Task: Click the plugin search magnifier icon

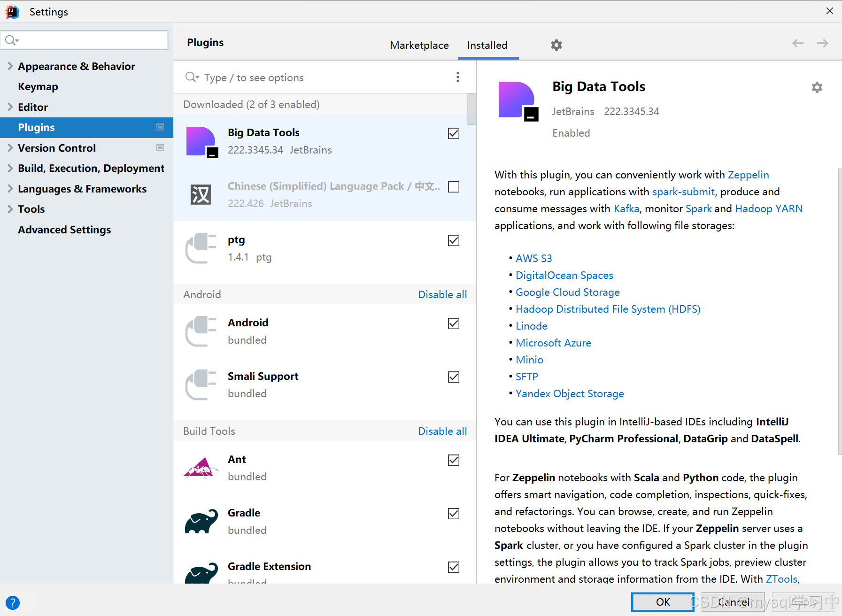Action: click(x=192, y=77)
